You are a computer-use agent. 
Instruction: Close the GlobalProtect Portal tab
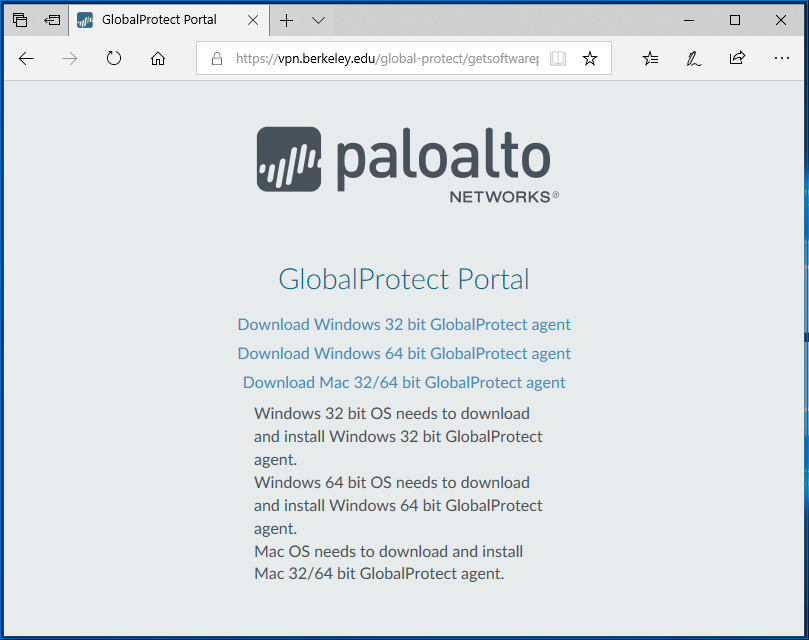tap(253, 20)
